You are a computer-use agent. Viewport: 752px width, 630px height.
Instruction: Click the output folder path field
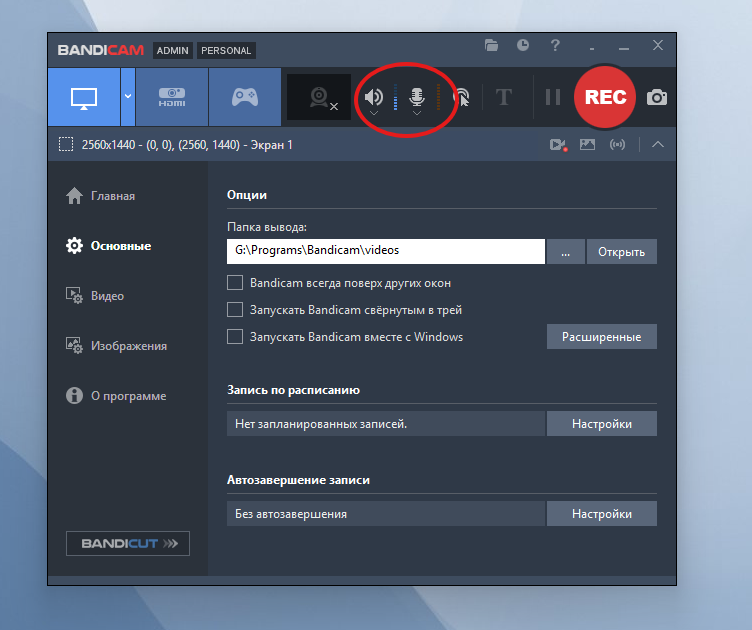(386, 251)
